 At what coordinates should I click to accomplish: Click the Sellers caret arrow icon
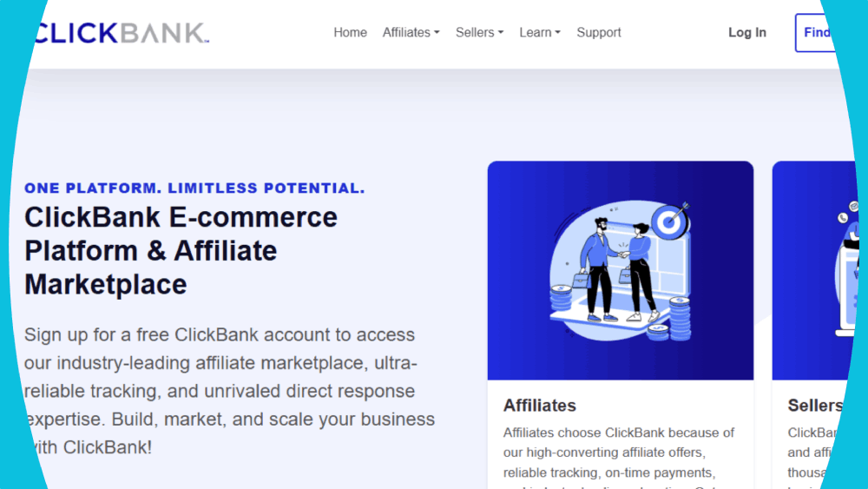(x=501, y=33)
